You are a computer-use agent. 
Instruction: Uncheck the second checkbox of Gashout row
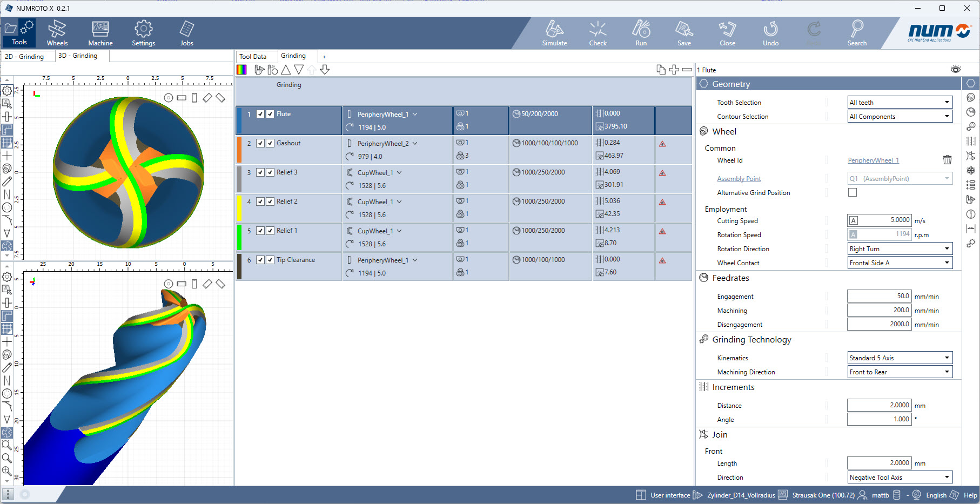[270, 143]
